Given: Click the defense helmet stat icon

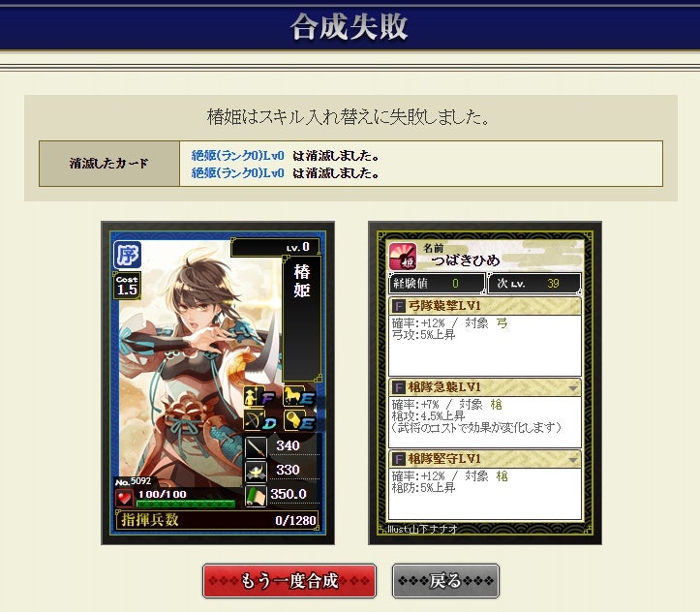Looking at the screenshot, I should click(x=256, y=472).
